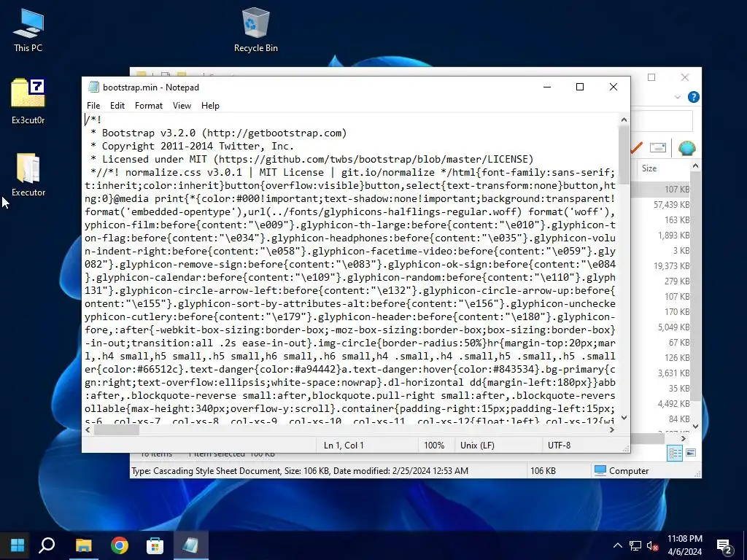Click the 1,893 KB size cell in Explorer
Viewport: 747px width, 560px height.
673,236
